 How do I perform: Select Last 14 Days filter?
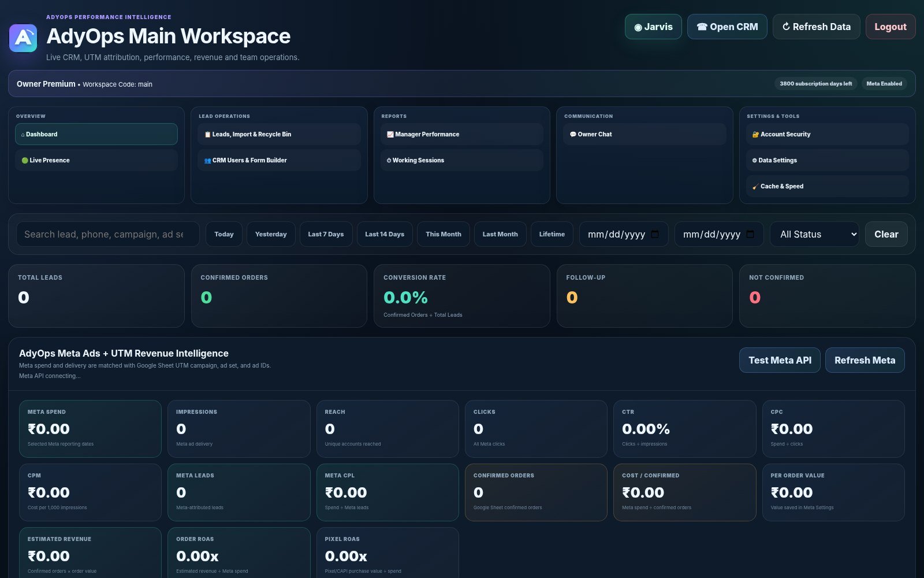pyautogui.click(x=385, y=234)
